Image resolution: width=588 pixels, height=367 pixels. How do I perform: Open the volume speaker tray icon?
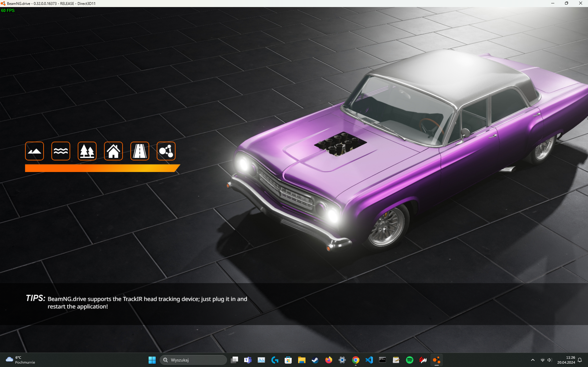(x=550, y=360)
